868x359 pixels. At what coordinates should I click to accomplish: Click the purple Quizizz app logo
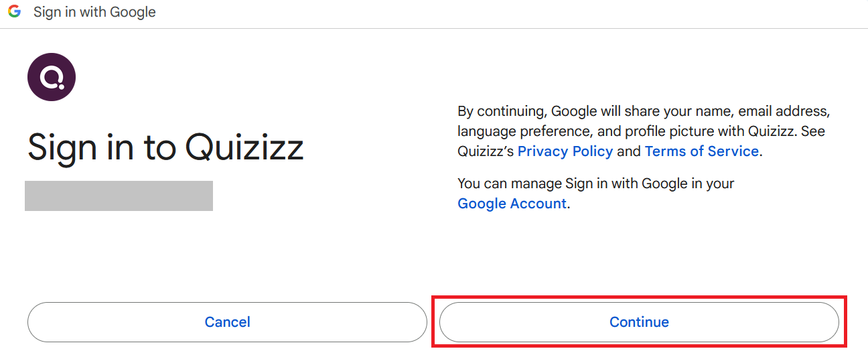click(52, 78)
